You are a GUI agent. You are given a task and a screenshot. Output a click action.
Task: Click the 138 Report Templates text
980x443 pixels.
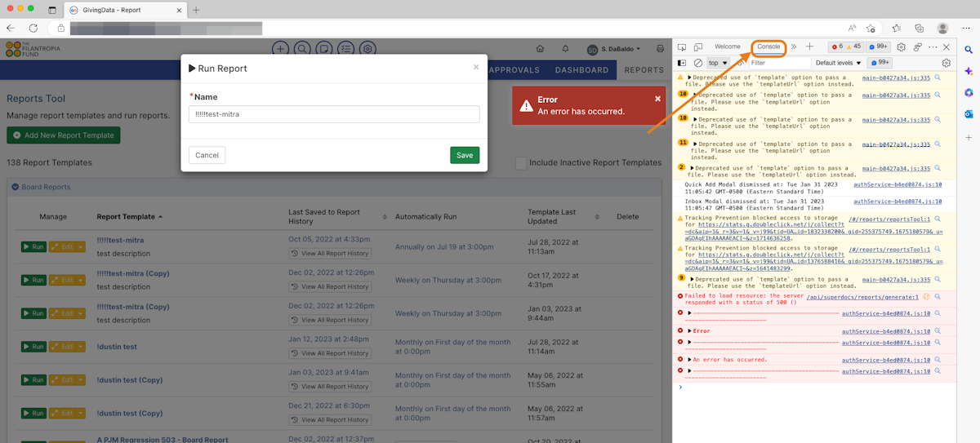point(49,163)
